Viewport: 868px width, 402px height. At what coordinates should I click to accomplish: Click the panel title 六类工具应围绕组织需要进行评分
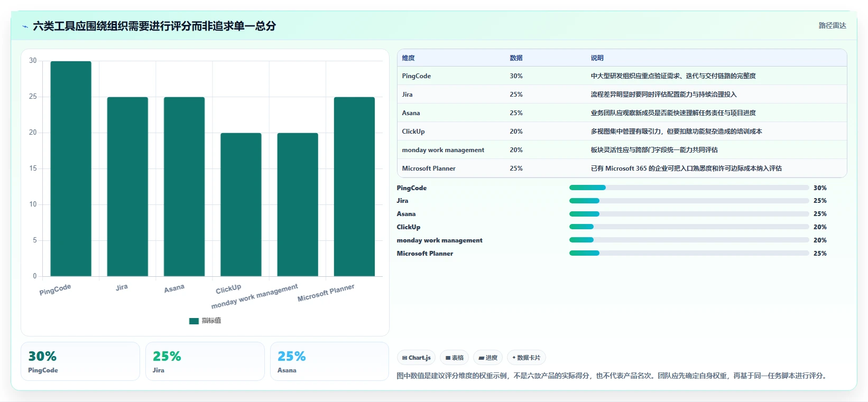(x=154, y=26)
